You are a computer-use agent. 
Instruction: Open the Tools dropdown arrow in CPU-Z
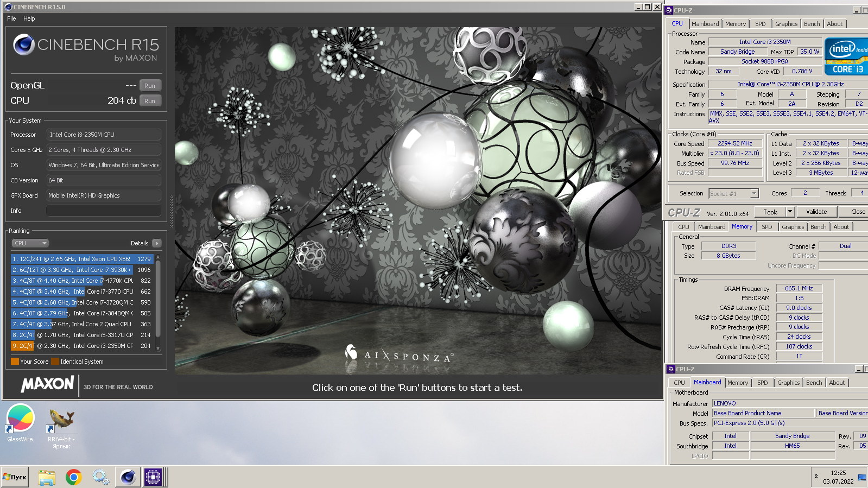(x=790, y=212)
